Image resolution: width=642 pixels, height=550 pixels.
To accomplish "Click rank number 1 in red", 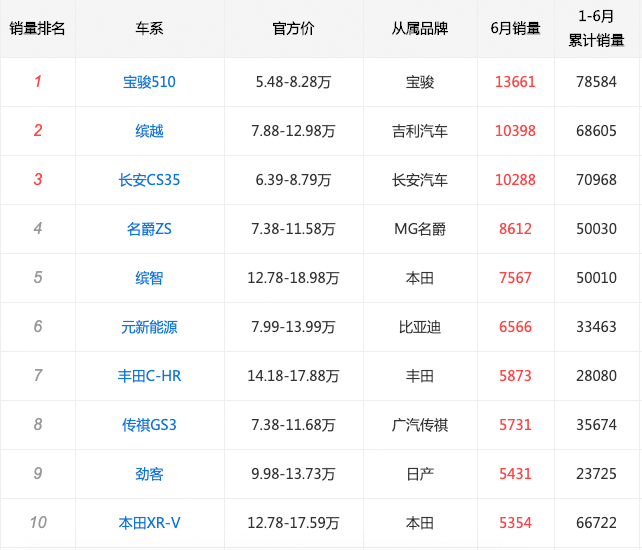I will tap(38, 81).
